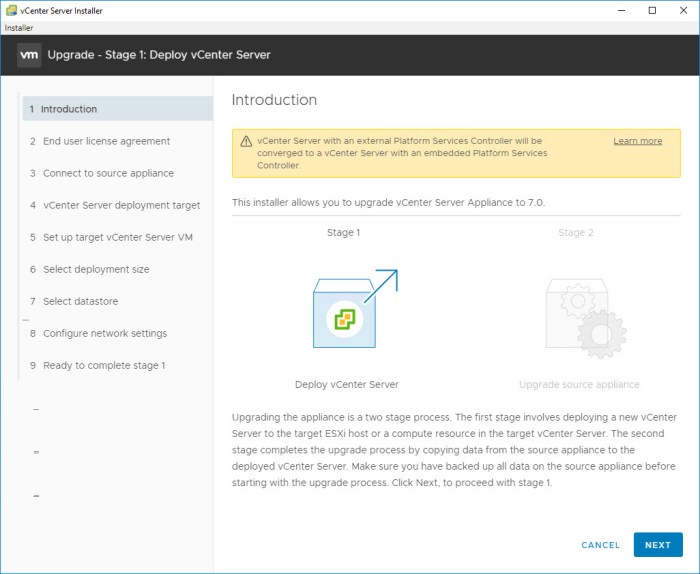This screenshot has height=574, width=700.
Task: Click the yellow warning banner about Platform Services
Action: tap(420, 153)
